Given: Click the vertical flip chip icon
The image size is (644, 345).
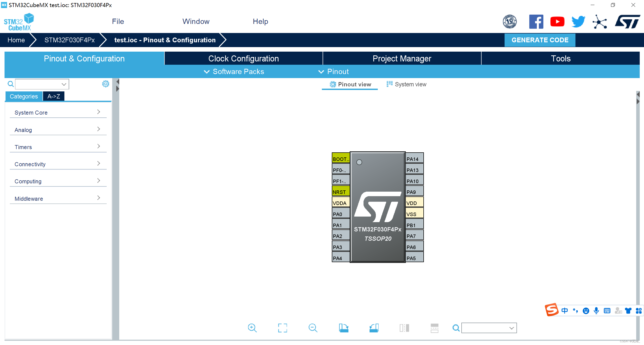Looking at the screenshot, I should tap(404, 328).
